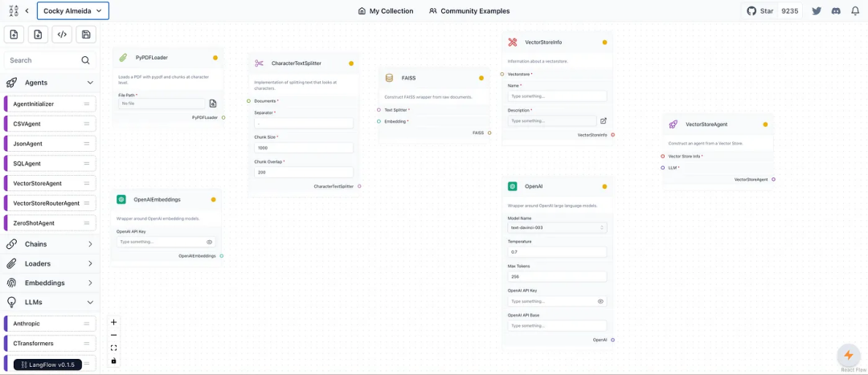Click AgentInitializer drag handle icon

(86, 104)
